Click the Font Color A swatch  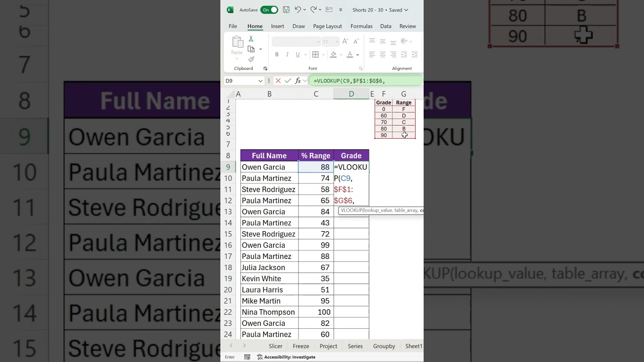pyautogui.click(x=350, y=54)
